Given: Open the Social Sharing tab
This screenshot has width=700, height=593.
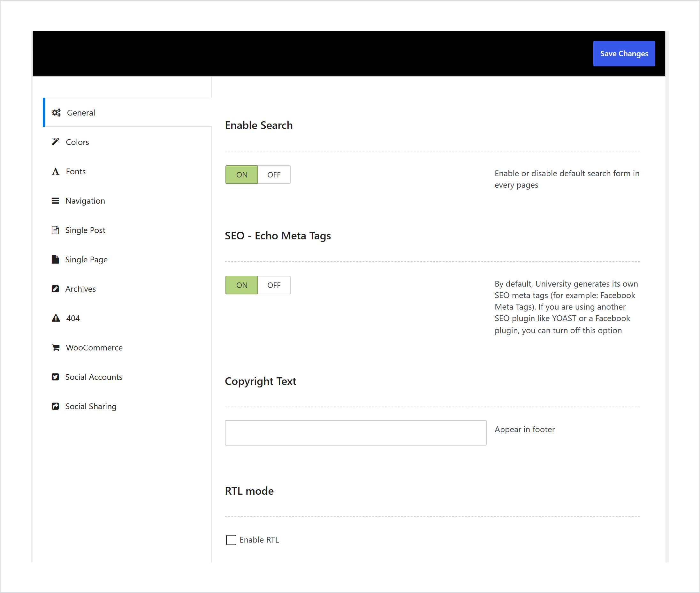Looking at the screenshot, I should (x=127, y=406).
